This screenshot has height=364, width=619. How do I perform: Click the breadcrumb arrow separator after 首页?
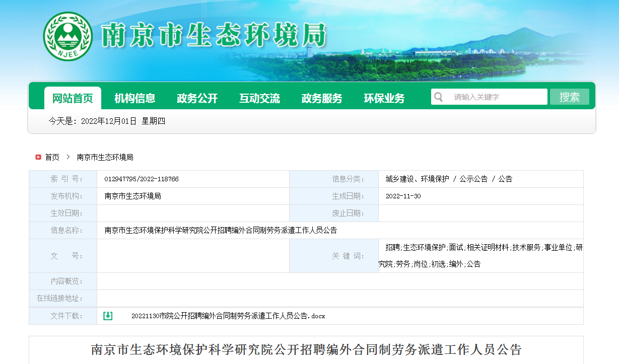68,157
